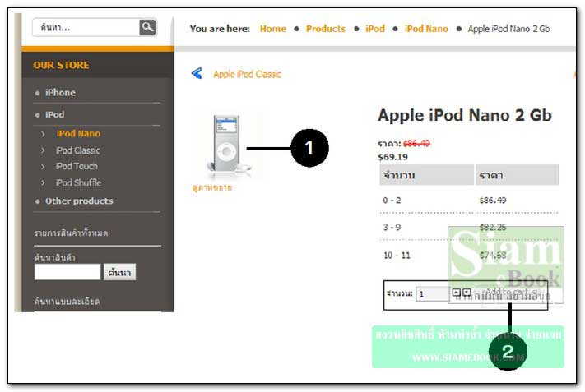The image size is (585, 392).
Task: Focus the top site search field
Action: [86, 28]
